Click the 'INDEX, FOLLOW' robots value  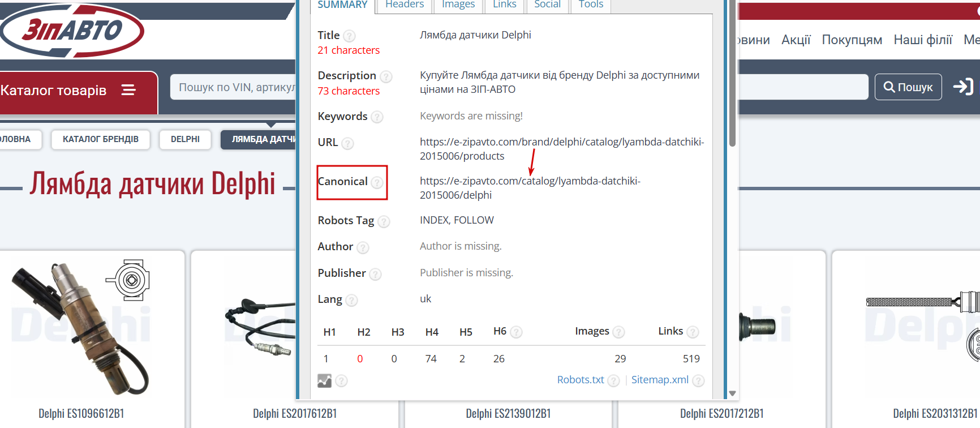[457, 220]
